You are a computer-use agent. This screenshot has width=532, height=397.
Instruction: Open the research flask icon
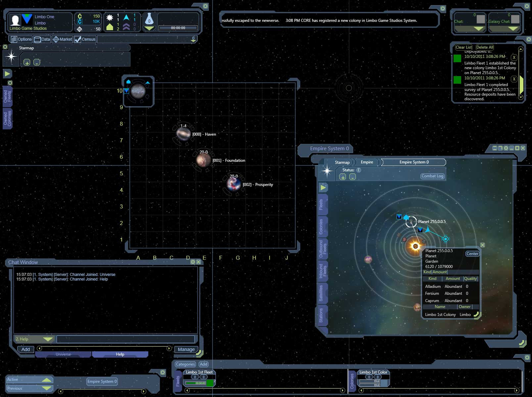(x=149, y=19)
